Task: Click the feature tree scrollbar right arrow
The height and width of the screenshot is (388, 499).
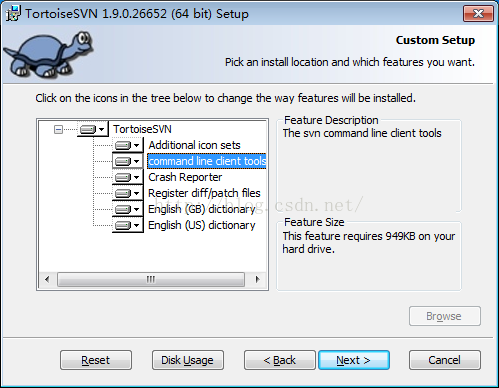Action: click(257, 279)
